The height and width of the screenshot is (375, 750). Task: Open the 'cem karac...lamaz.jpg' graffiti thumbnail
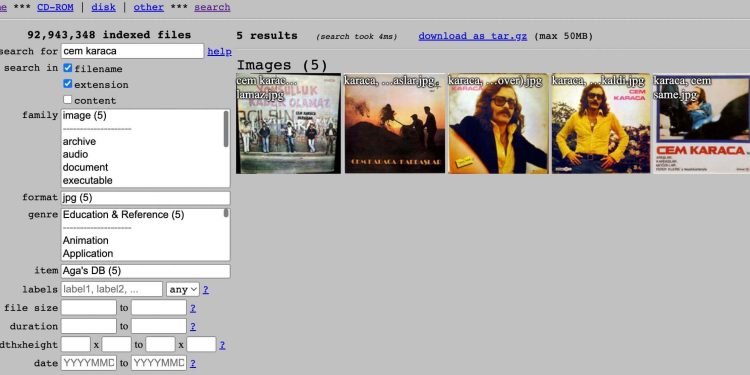[288, 123]
